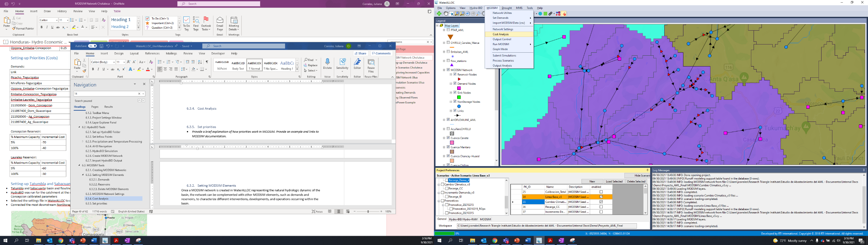This screenshot has width=868, height=245.
Task: Click the Zoom In map icon in WaterALLOC
Action: [x=457, y=14]
